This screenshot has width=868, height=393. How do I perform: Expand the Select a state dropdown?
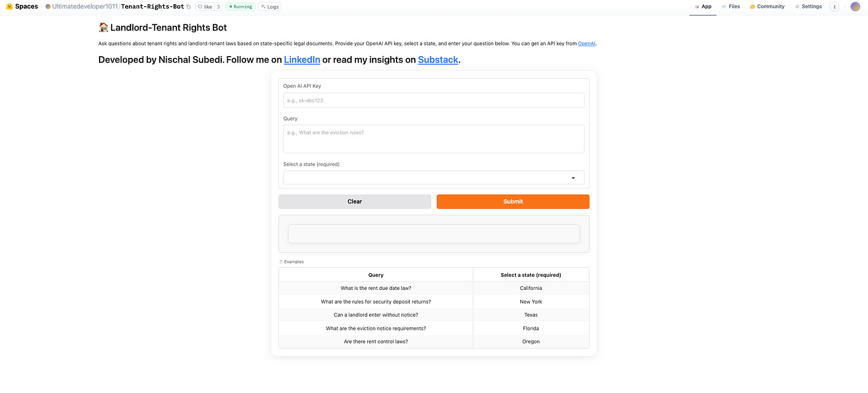[433, 178]
